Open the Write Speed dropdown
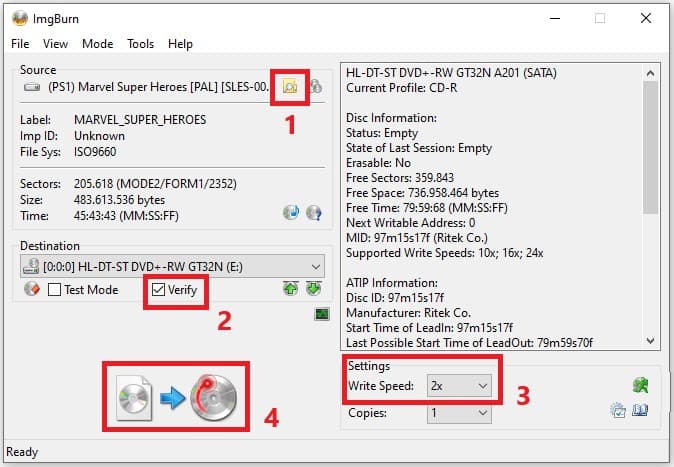Viewport: 674px width, 467px height. (482, 385)
